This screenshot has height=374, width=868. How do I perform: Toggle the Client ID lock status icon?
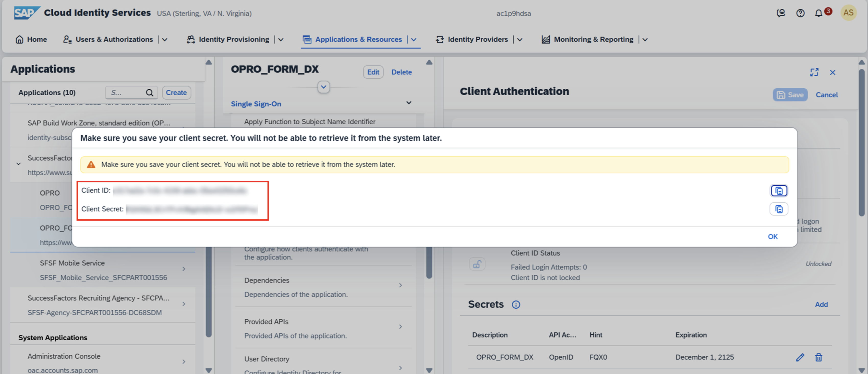tap(477, 264)
